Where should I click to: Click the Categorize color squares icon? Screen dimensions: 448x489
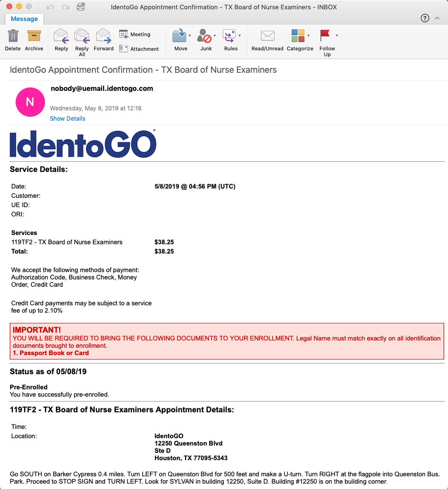tap(298, 36)
